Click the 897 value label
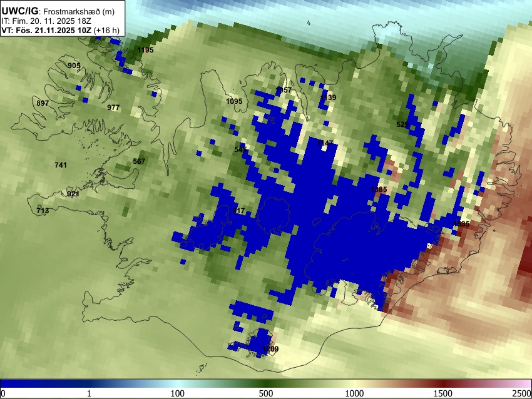The width and height of the screenshot is (532, 399). coord(43,103)
